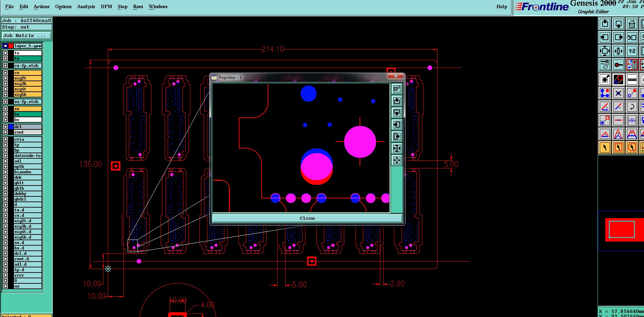Click the pan right view icon
The height and width of the screenshot is (317, 644).
pos(618,37)
